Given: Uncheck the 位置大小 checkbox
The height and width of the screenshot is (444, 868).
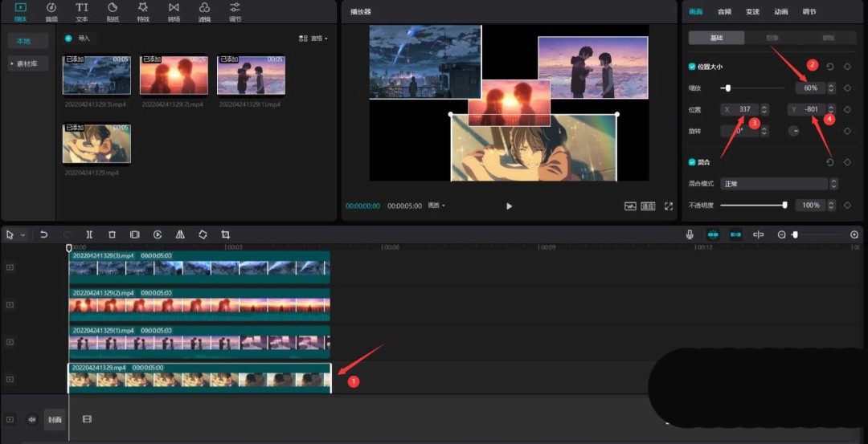Looking at the screenshot, I should pyautogui.click(x=692, y=67).
